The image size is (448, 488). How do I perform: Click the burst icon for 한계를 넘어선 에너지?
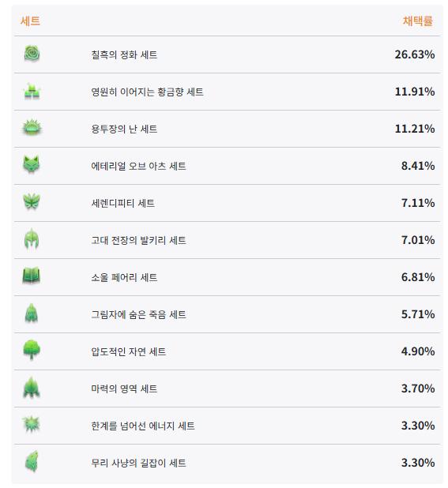tap(31, 424)
